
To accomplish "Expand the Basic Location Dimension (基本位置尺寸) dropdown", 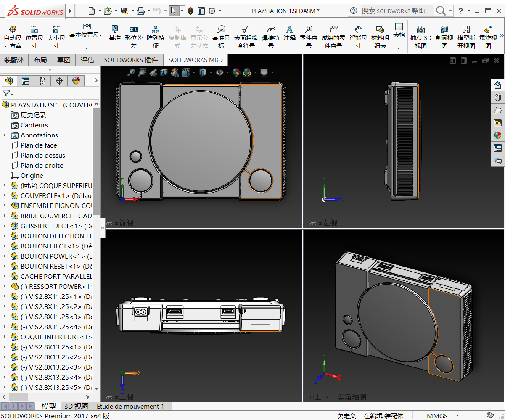I will 87,48.
